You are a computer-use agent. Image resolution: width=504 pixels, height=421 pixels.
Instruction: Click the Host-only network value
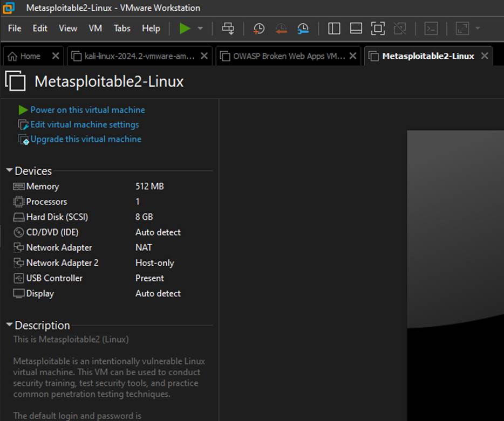point(155,263)
